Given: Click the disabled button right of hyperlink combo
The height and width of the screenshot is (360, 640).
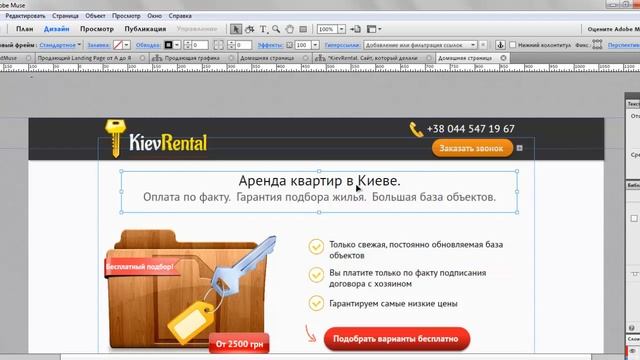Looking at the screenshot, I should tap(483, 45).
